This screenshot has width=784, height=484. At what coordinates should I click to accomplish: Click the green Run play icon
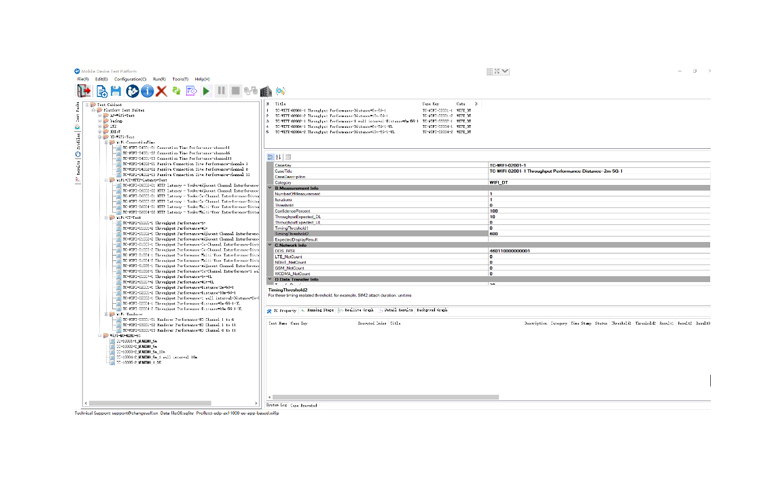pos(206,91)
